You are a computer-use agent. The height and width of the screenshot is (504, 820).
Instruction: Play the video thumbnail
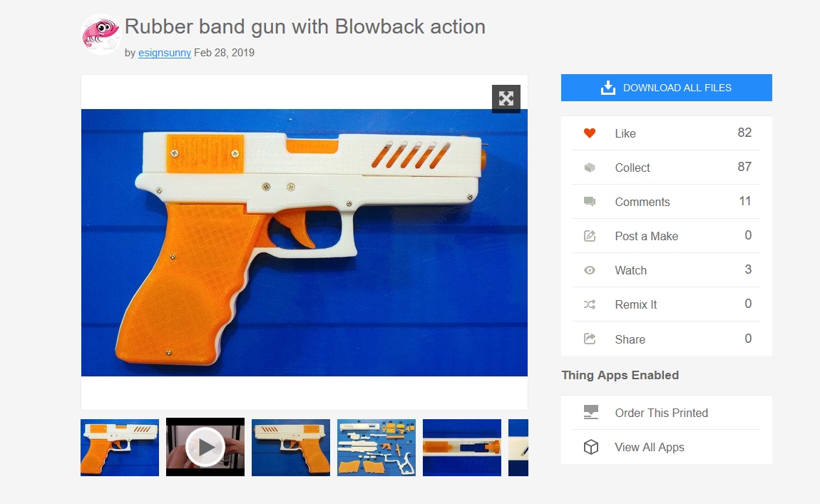[x=205, y=447]
